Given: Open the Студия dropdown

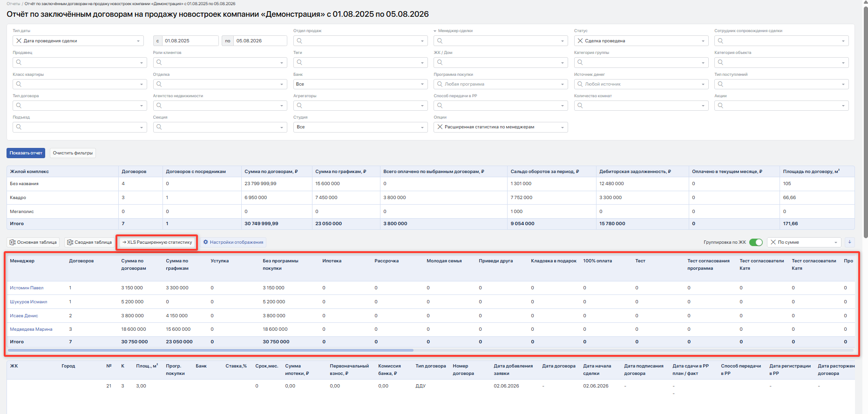Looking at the screenshot, I should pyautogui.click(x=360, y=127).
